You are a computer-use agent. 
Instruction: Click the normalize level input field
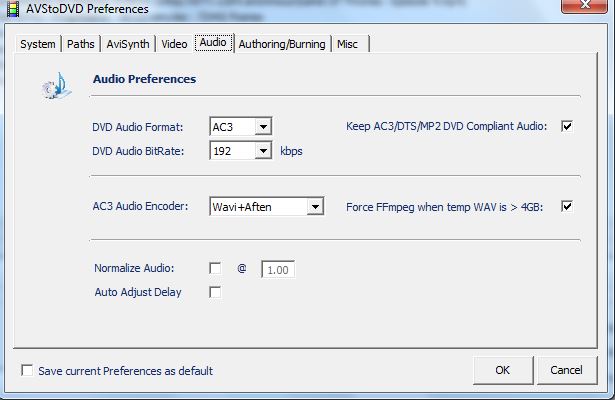point(278,269)
